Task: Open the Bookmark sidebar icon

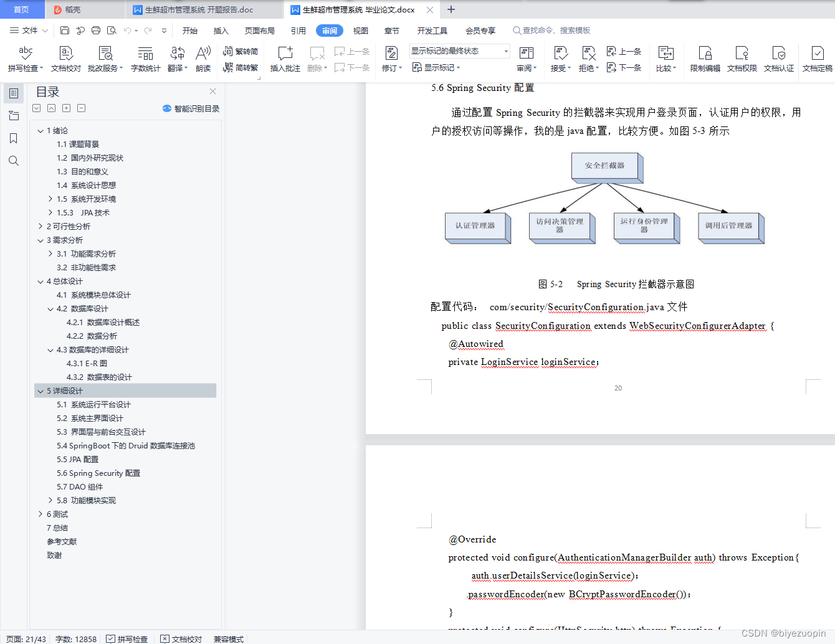Action: (x=14, y=138)
